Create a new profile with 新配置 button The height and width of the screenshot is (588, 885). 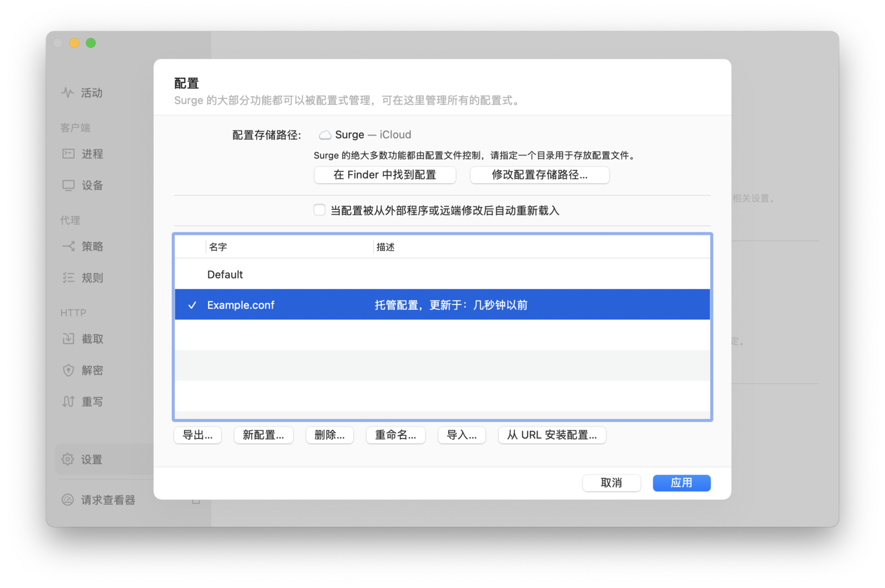pos(263,435)
